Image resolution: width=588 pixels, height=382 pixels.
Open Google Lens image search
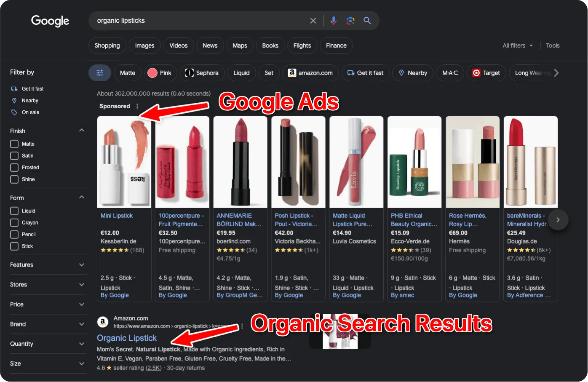350,21
